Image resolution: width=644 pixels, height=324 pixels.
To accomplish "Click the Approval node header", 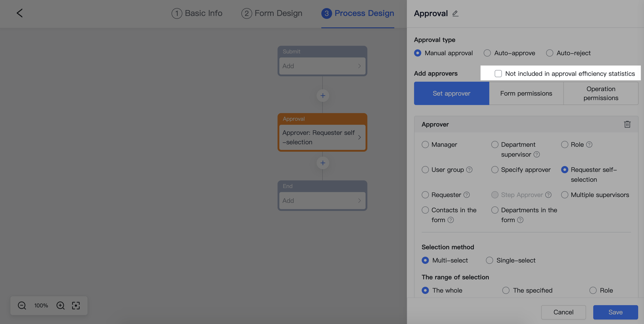I will tap(322, 119).
